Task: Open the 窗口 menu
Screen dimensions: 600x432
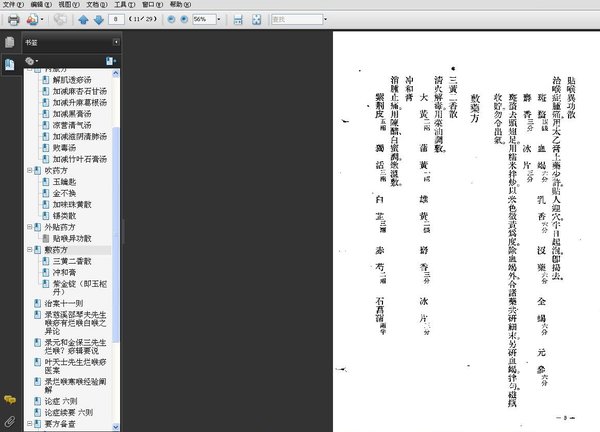Action: [152, 5]
